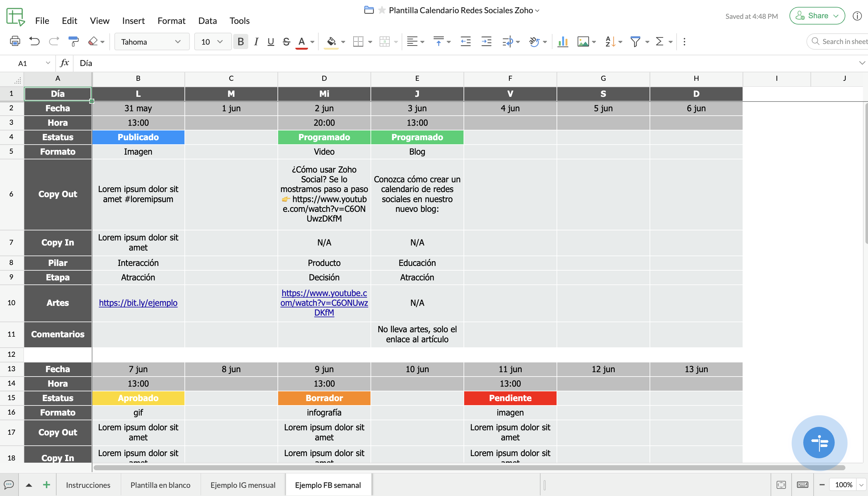
Task: Star the document as favorite
Action: 382,10
